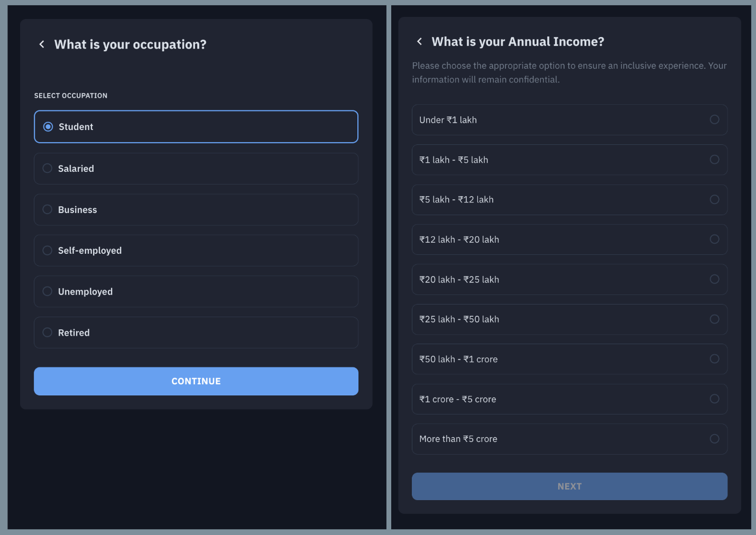Choose Salaried as occupation
The image size is (756, 535).
pos(48,168)
